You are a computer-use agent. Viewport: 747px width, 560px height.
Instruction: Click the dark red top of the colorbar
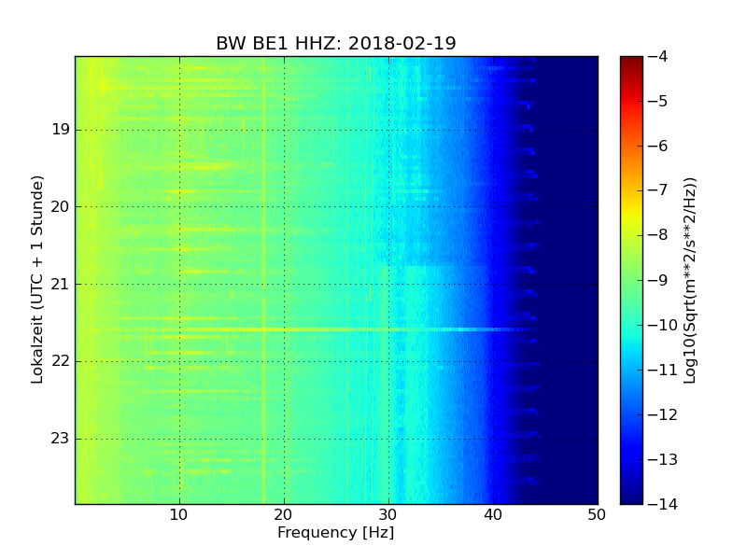pyautogui.click(x=631, y=62)
